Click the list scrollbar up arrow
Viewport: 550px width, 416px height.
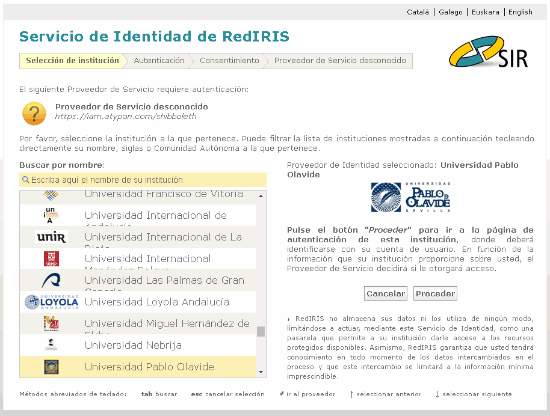pos(261,196)
